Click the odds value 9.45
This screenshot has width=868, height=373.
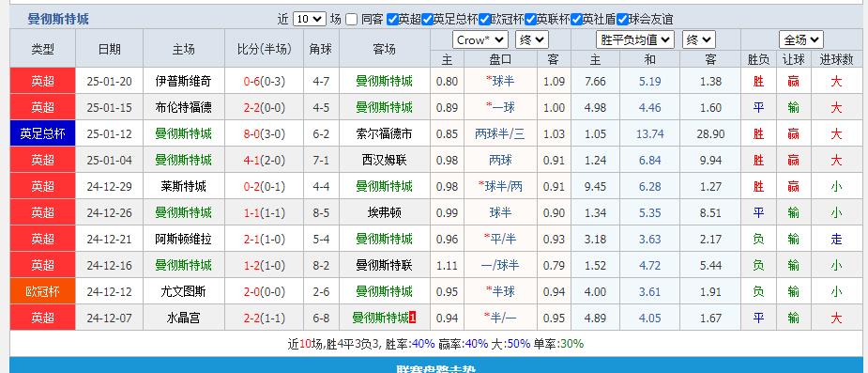tap(596, 187)
